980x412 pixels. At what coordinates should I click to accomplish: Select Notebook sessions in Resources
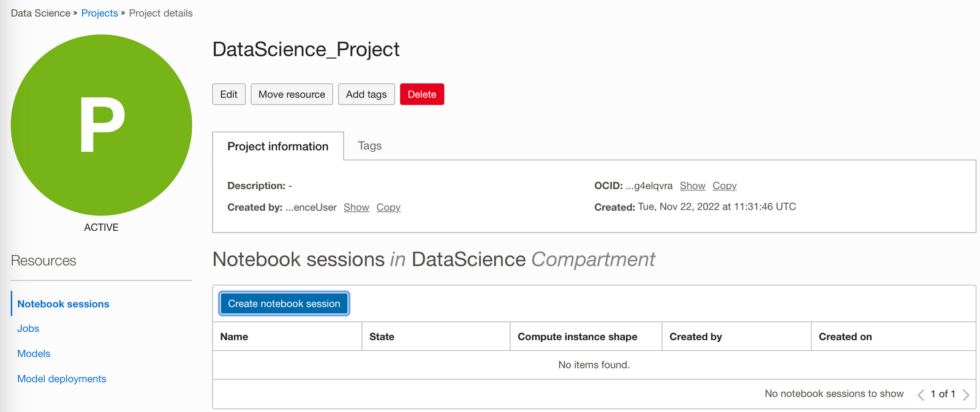[x=63, y=304]
